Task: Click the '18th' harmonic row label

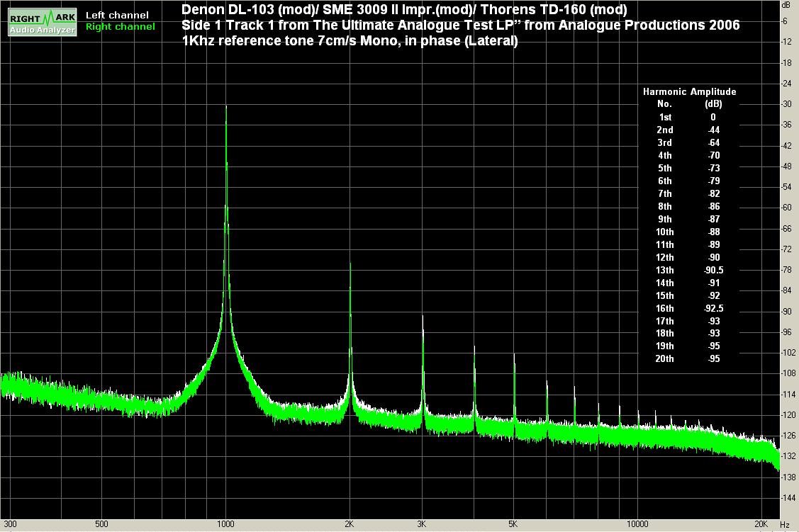Action: tap(664, 333)
